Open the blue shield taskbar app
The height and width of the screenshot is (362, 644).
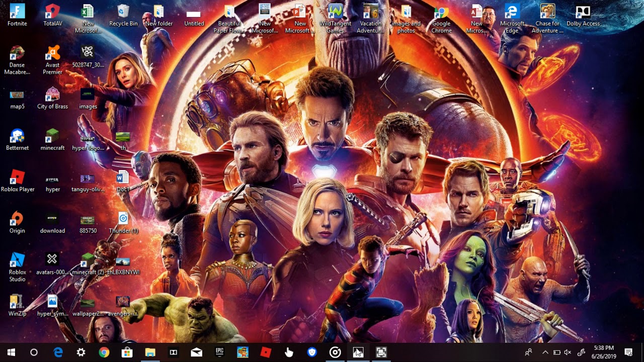(312, 352)
